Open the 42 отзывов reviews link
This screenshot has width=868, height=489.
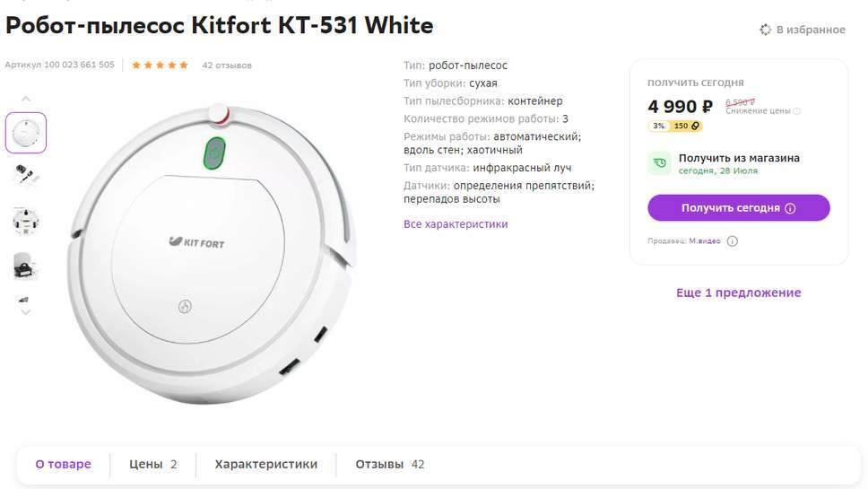227,65
